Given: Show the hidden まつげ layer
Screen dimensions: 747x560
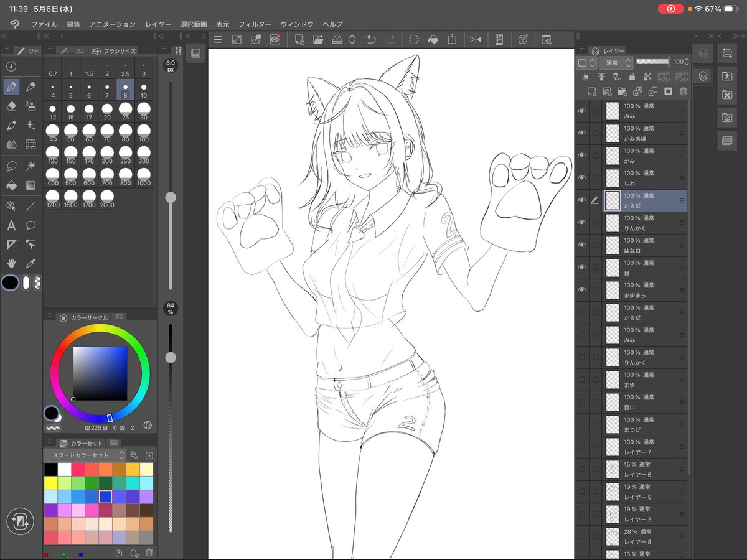Looking at the screenshot, I should (x=582, y=424).
